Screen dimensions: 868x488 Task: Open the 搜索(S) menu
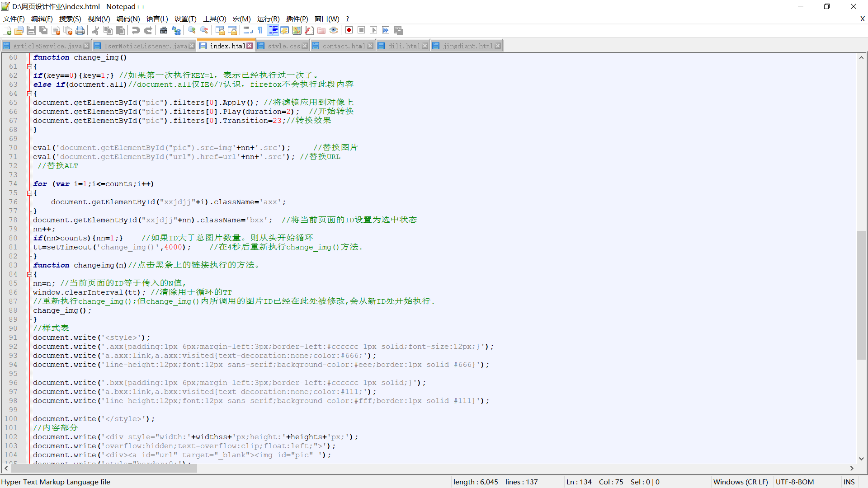pyautogui.click(x=70, y=19)
